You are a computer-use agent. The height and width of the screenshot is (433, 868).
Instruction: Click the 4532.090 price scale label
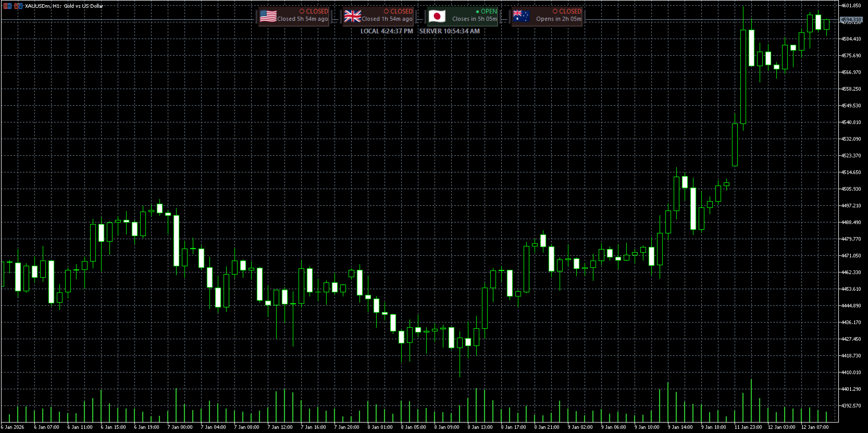point(851,139)
